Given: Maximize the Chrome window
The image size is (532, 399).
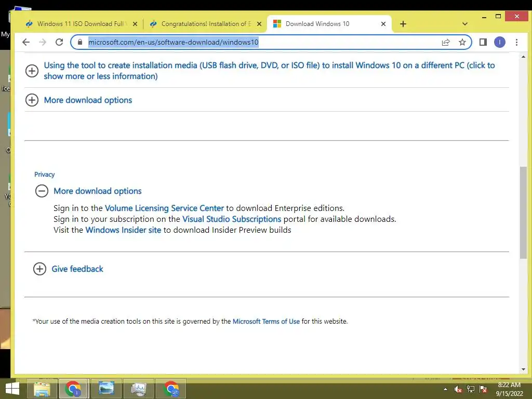Looking at the screenshot, I should click(498, 16).
